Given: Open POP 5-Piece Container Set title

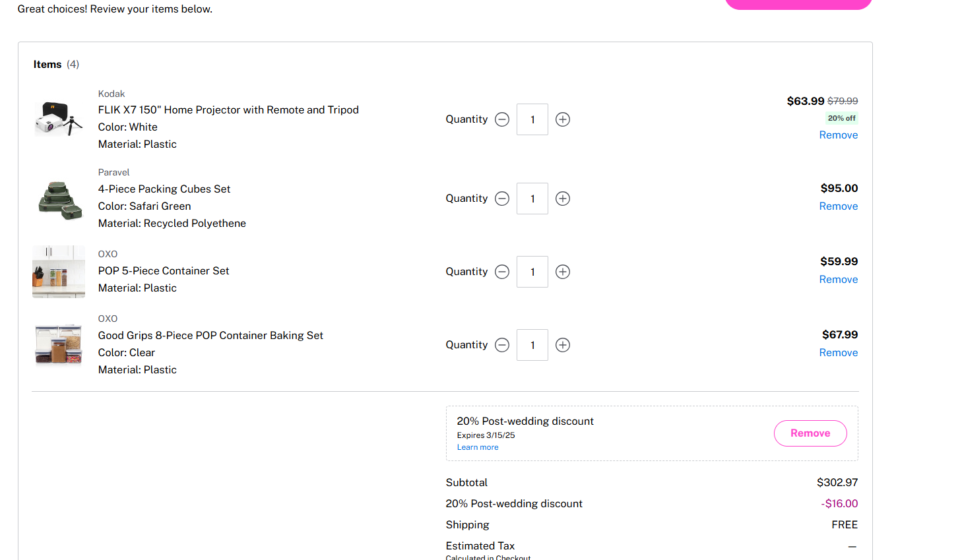Looking at the screenshot, I should click(x=164, y=271).
